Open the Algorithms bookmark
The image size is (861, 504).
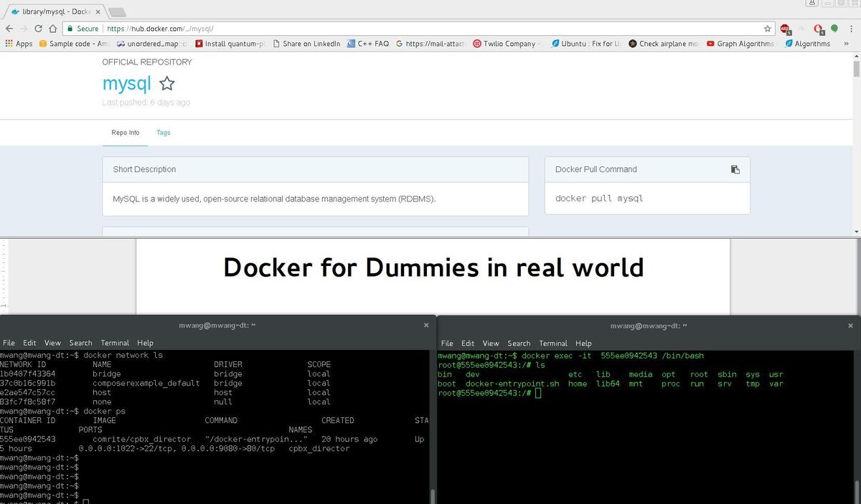tap(806, 44)
